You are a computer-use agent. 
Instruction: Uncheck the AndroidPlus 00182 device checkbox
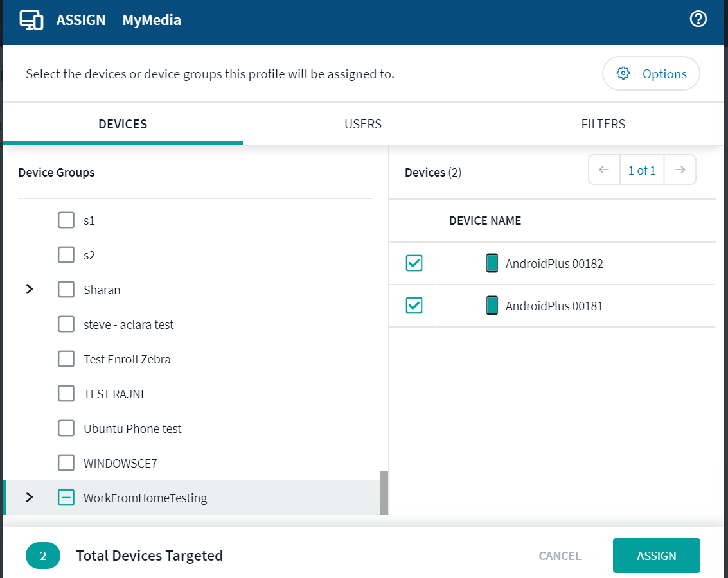tap(414, 263)
